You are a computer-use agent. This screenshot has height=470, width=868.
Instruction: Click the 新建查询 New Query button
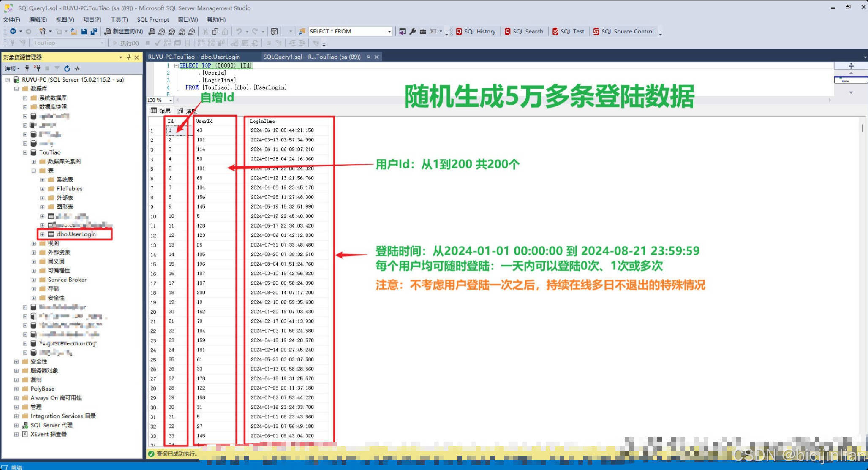tap(124, 31)
